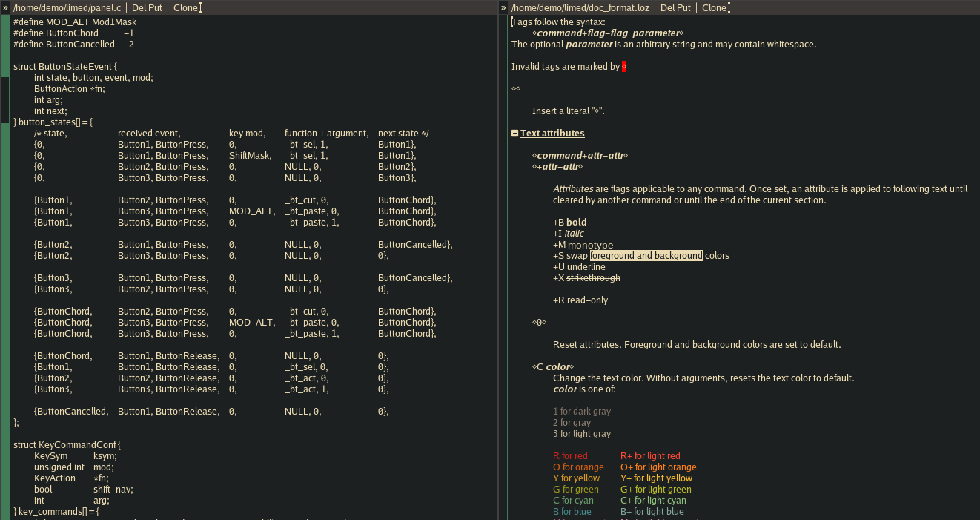The height and width of the screenshot is (520, 980).
Task: Click the highlighted 'foreground and background' text
Action: coord(646,256)
